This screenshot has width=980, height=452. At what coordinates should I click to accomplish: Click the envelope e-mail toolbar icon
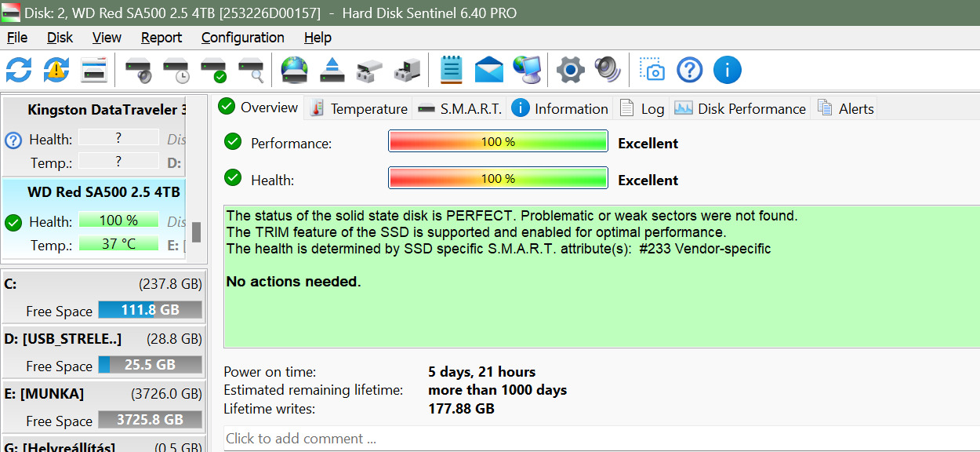[x=488, y=70]
